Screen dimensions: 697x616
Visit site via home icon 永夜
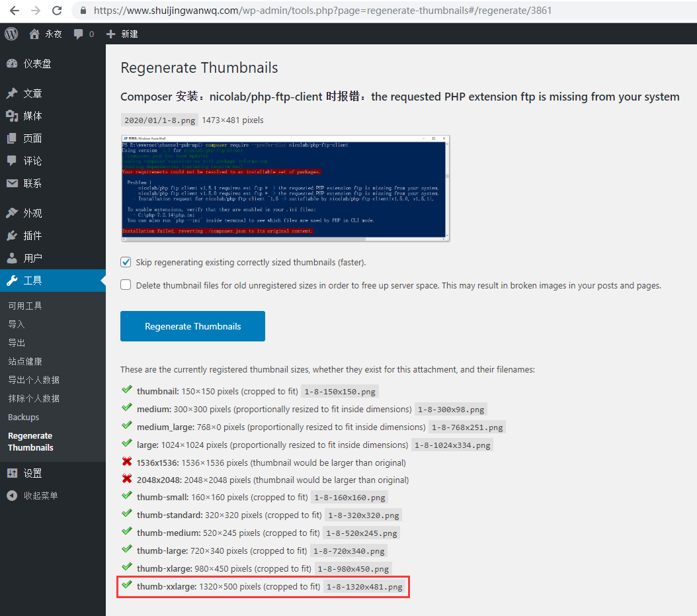tap(34, 34)
